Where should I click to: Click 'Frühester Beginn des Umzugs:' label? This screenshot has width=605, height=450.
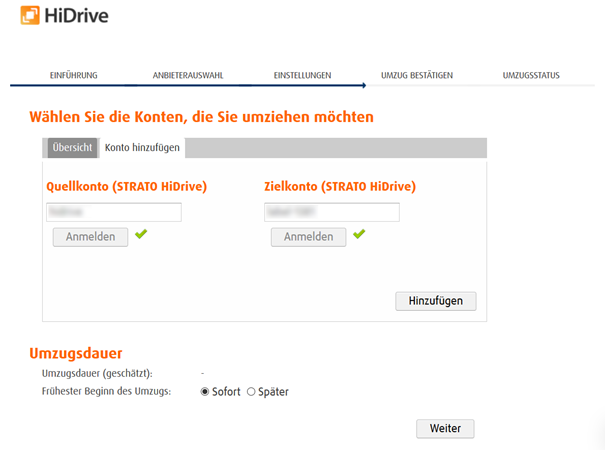(106, 391)
